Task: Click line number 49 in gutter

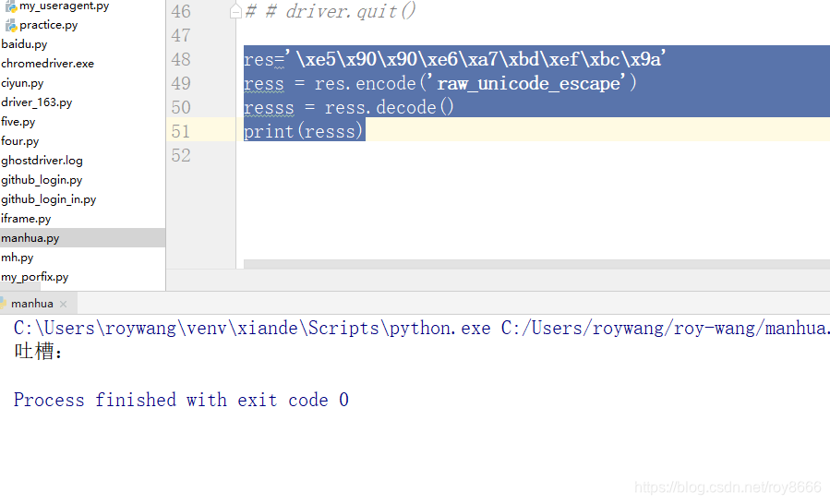Action: [181, 83]
